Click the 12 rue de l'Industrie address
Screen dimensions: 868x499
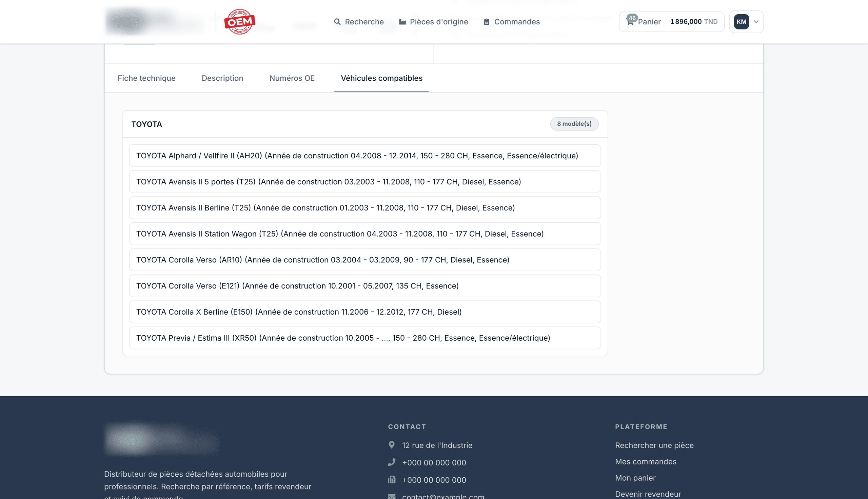tap(437, 445)
